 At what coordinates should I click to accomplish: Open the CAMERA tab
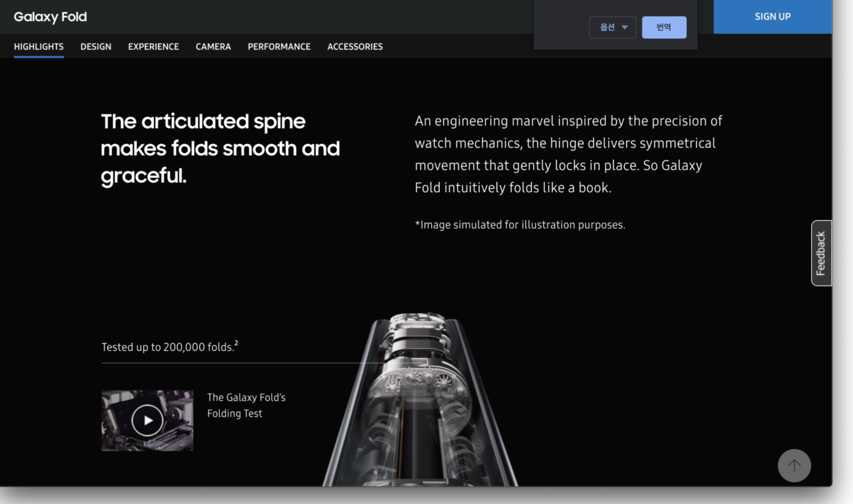point(213,47)
